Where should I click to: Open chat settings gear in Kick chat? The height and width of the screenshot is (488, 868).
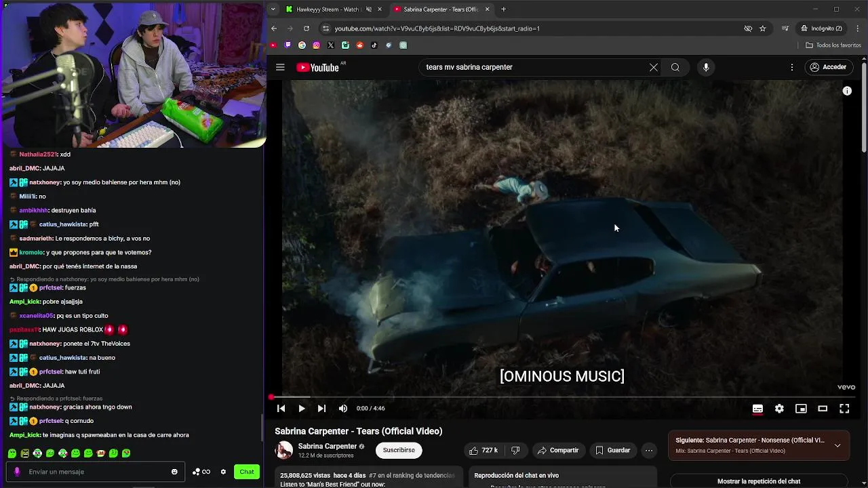[x=223, y=472]
